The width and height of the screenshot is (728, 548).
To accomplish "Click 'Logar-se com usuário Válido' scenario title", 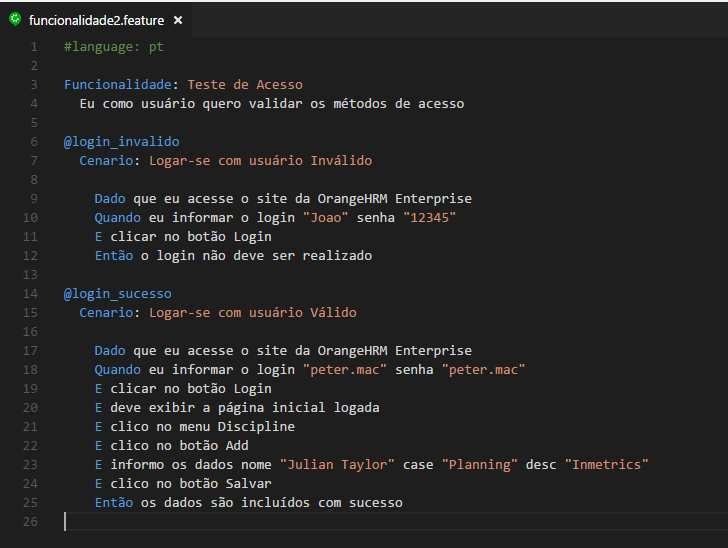I will click(x=253, y=313).
